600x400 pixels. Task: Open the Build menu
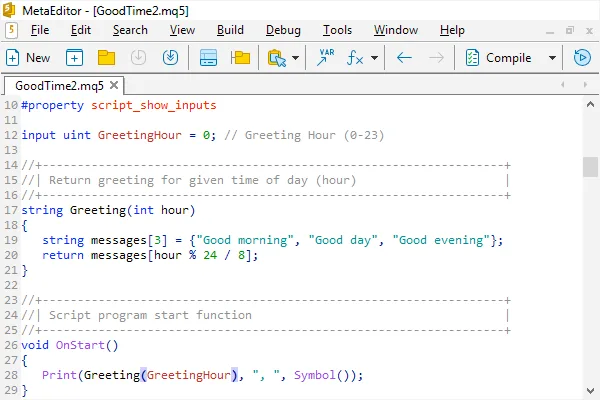tap(230, 30)
